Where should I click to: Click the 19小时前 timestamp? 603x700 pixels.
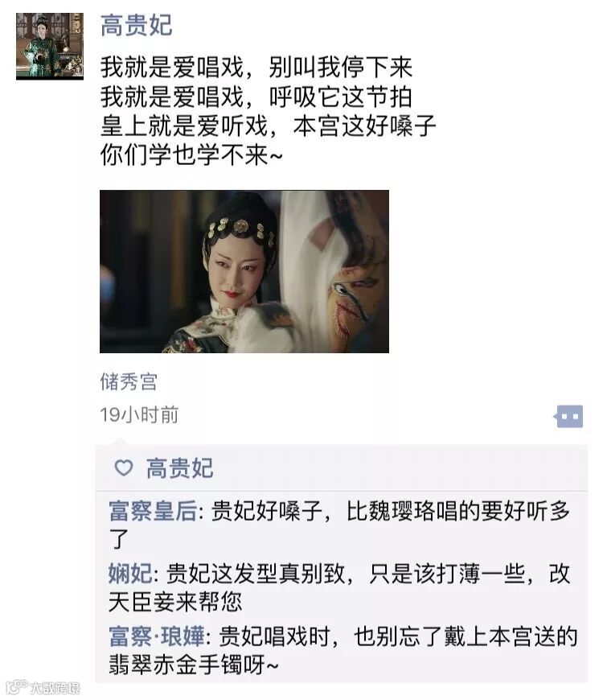pos(139,414)
